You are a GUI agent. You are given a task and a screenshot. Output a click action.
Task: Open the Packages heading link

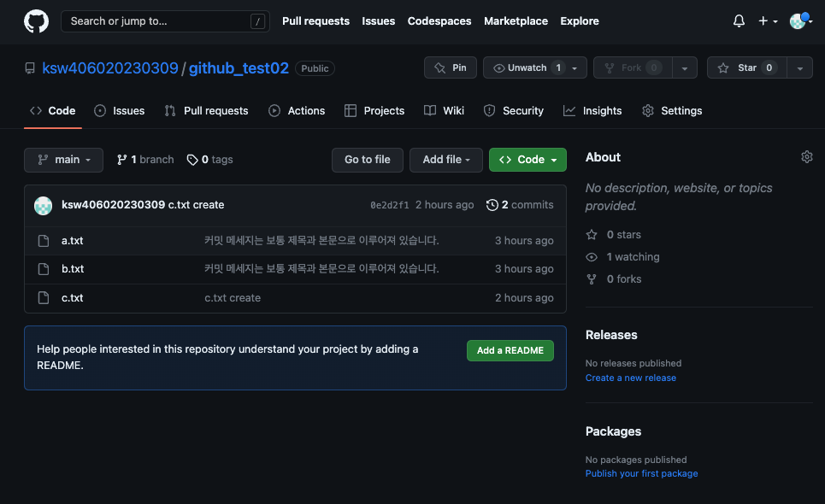click(x=613, y=431)
